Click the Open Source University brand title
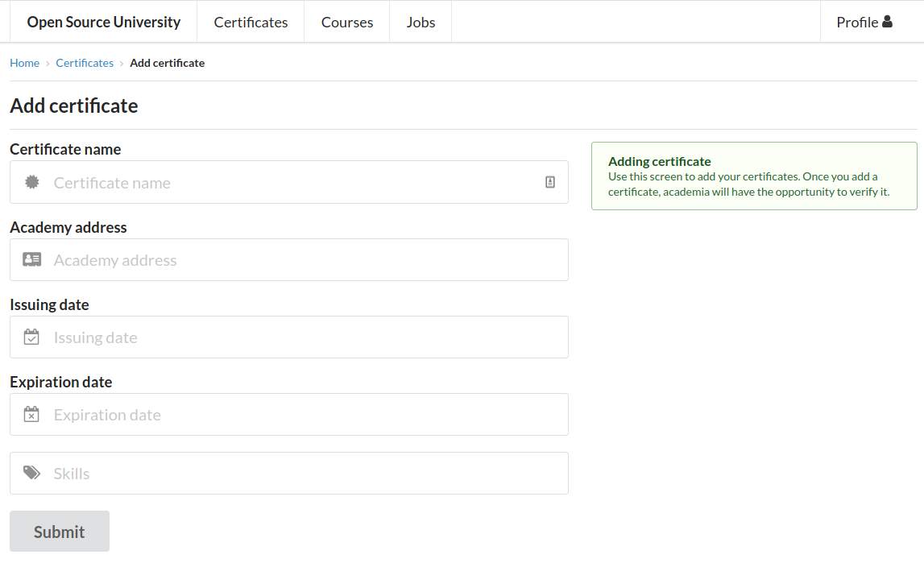The width and height of the screenshot is (924, 567). click(x=104, y=22)
